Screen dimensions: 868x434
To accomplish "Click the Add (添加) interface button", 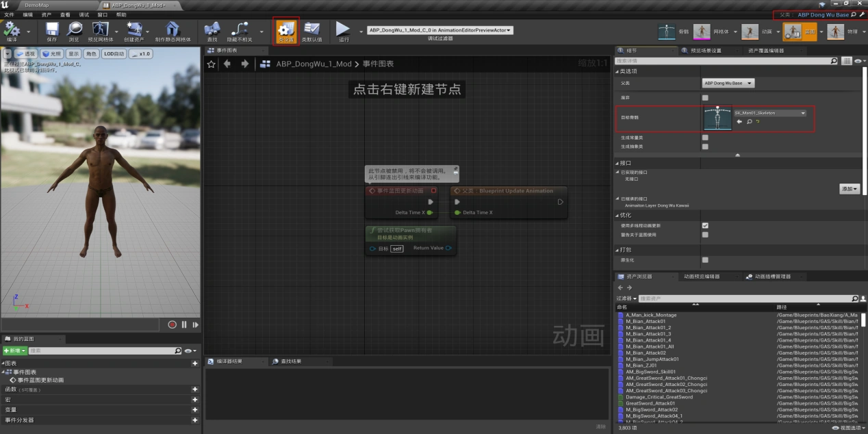I will (x=849, y=188).
